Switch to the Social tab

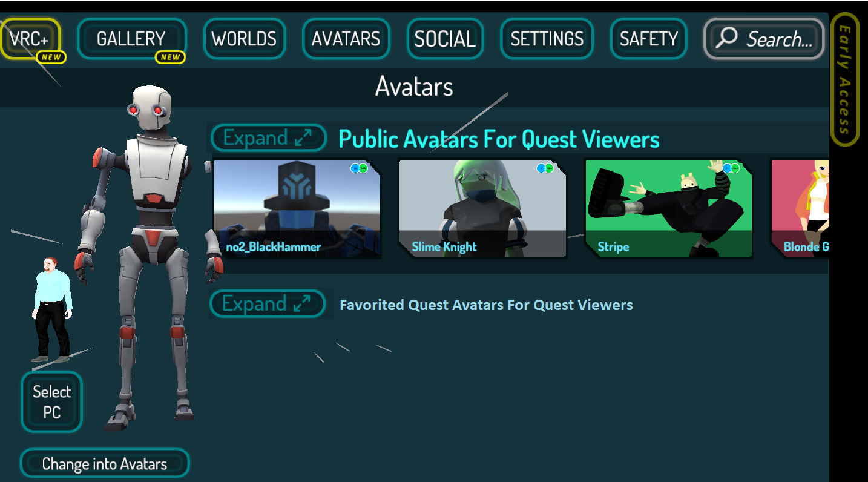pos(445,39)
